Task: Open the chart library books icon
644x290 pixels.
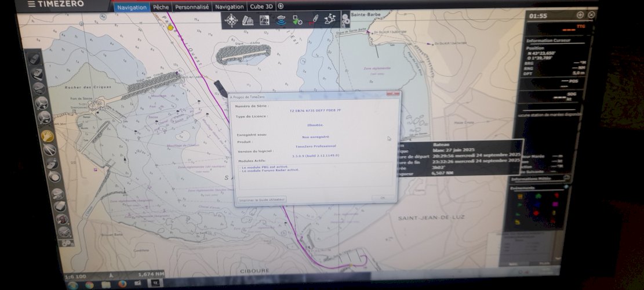Action: 248,20
